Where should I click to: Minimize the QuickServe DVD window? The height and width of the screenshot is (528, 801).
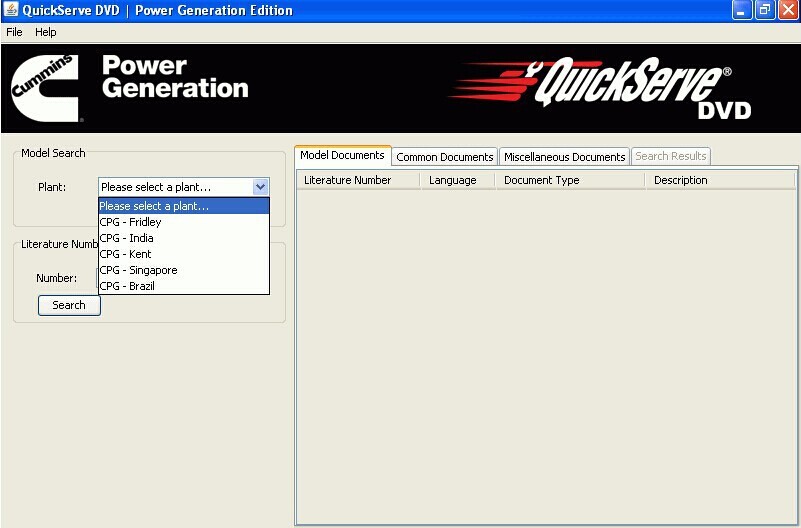click(x=742, y=10)
